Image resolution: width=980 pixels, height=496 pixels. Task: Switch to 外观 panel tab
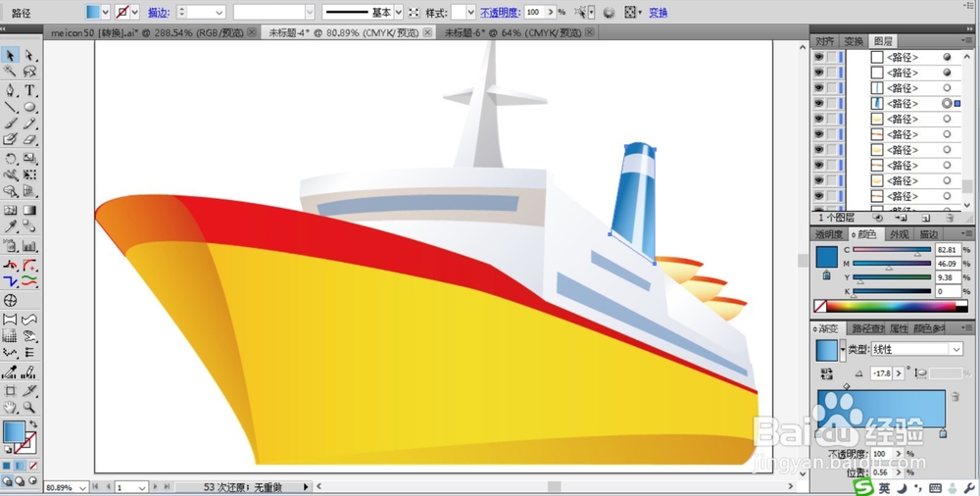899,234
